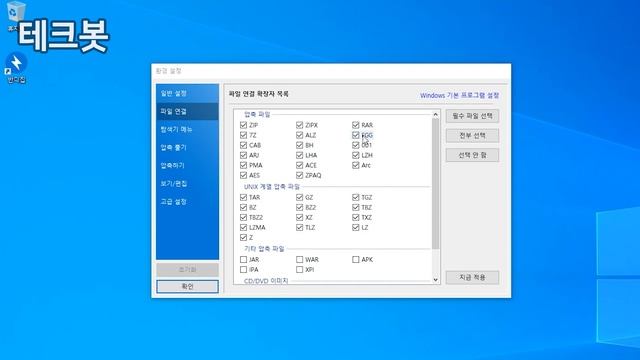Uncheck the TBZ2 checkbox
Viewport: 640px width, 360px height.
(x=244, y=218)
